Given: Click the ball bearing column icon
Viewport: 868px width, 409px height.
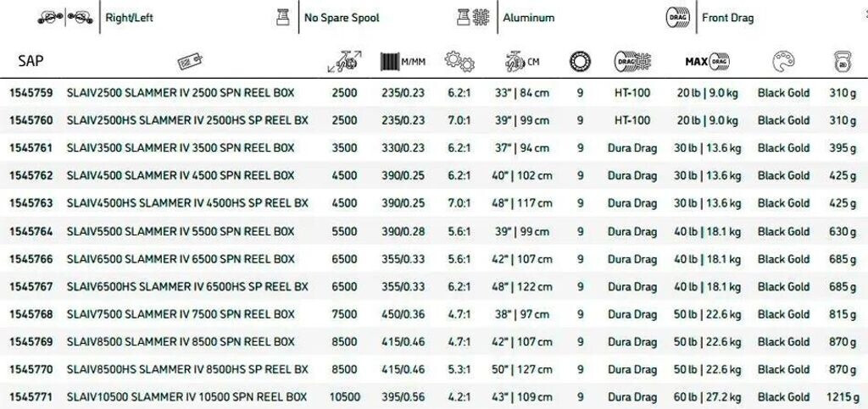Looking at the screenshot, I should [580, 61].
